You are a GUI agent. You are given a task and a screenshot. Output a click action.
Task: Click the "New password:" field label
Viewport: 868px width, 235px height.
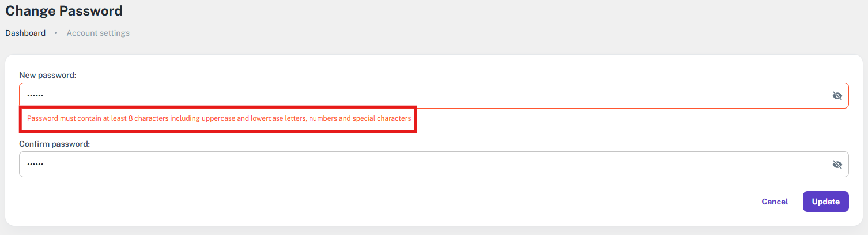pyautogui.click(x=48, y=75)
